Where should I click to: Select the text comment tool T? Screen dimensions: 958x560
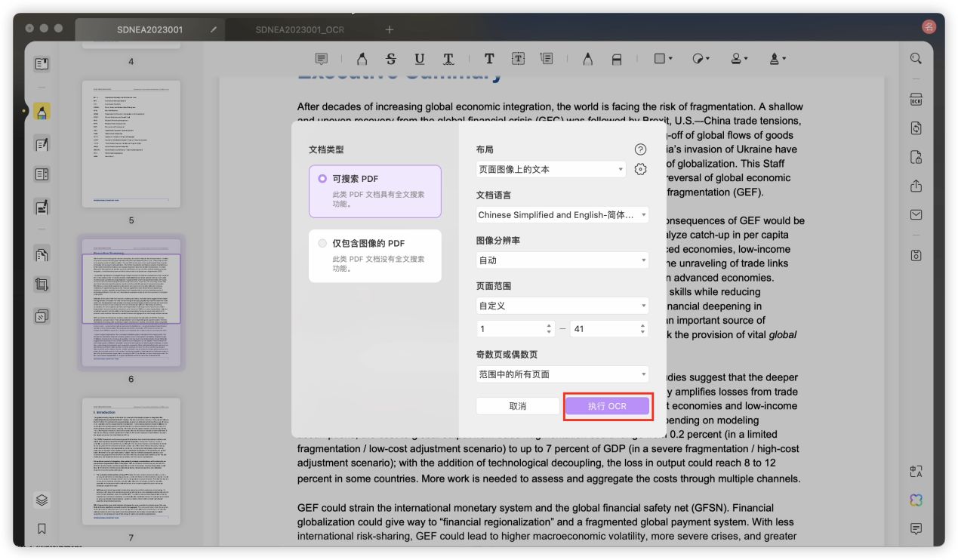click(489, 59)
